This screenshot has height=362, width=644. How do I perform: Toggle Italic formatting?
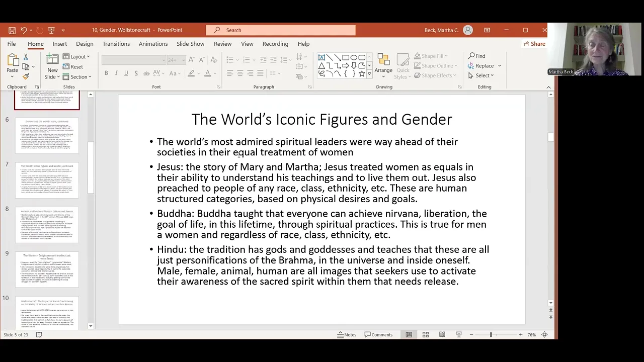(x=116, y=73)
